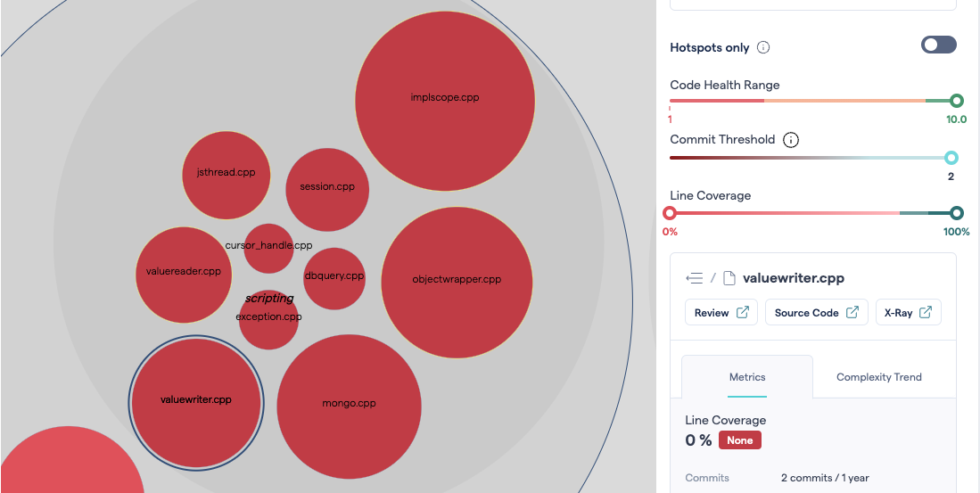Click the external link icon on X-Ray

(x=926, y=313)
